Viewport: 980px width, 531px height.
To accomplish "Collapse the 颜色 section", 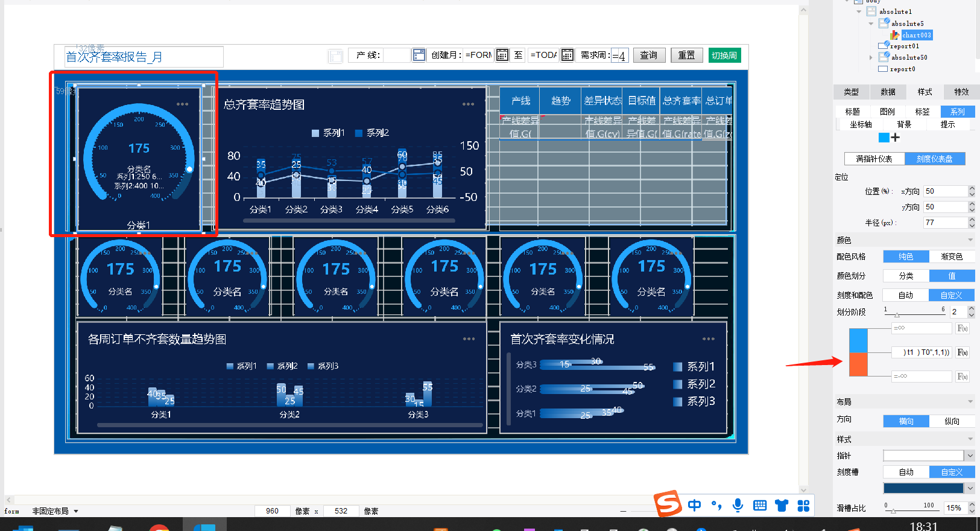I will pyautogui.click(x=970, y=240).
